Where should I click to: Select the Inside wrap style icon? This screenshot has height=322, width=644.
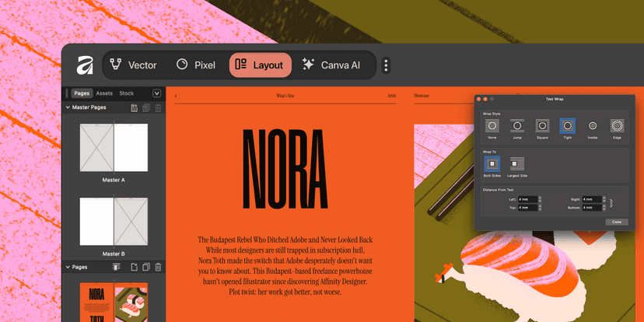[592, 125]
